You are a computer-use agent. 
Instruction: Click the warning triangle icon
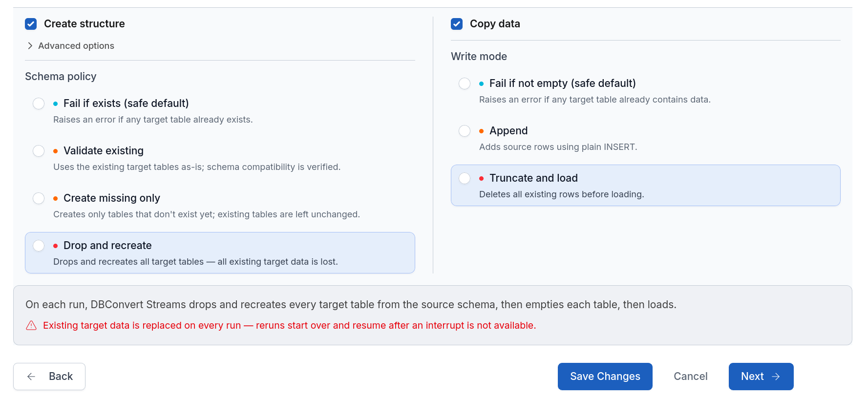tap(31, 325)
